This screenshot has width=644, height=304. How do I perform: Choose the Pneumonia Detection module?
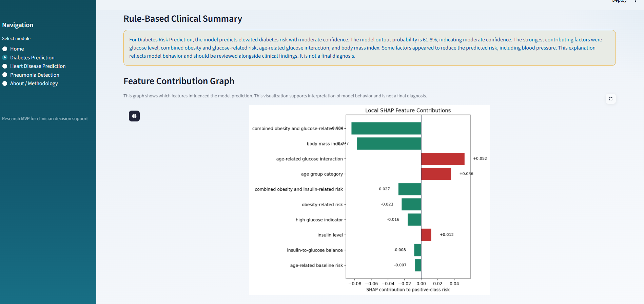pos(5,75)
